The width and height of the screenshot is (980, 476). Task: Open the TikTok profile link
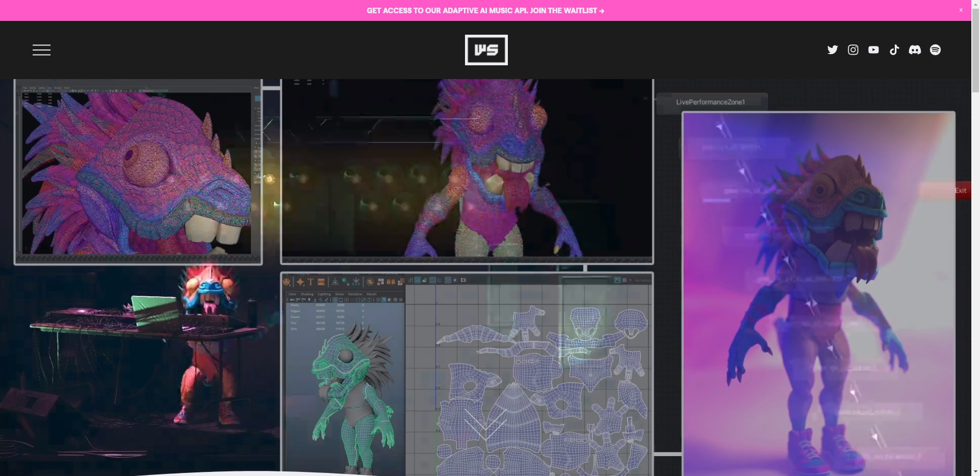click(894, 49)
